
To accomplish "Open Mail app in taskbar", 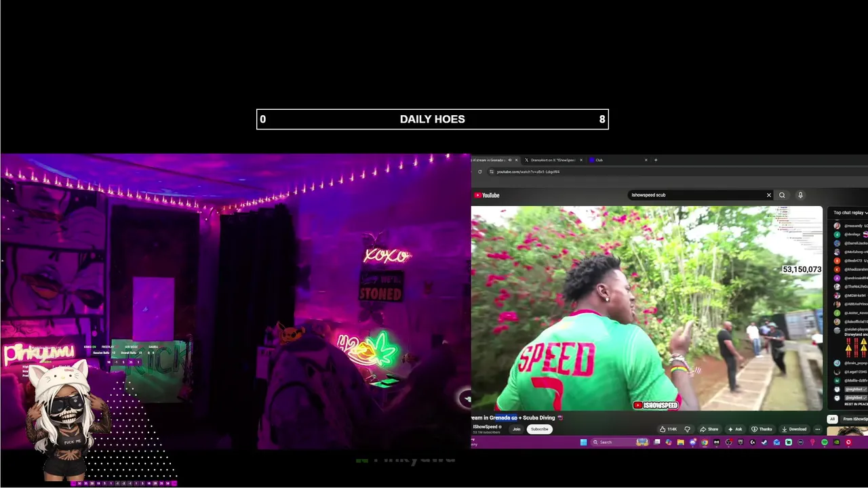I will tap(776, 443).
